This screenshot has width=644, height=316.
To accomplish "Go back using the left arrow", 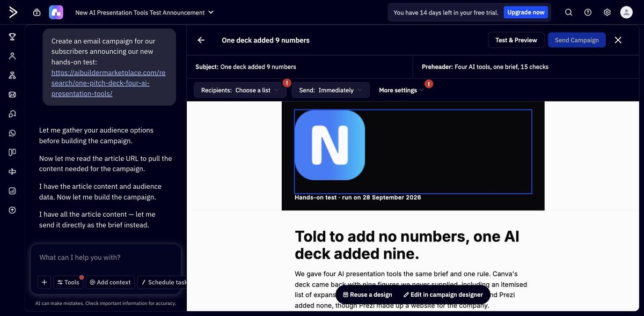I will [201, 40].
